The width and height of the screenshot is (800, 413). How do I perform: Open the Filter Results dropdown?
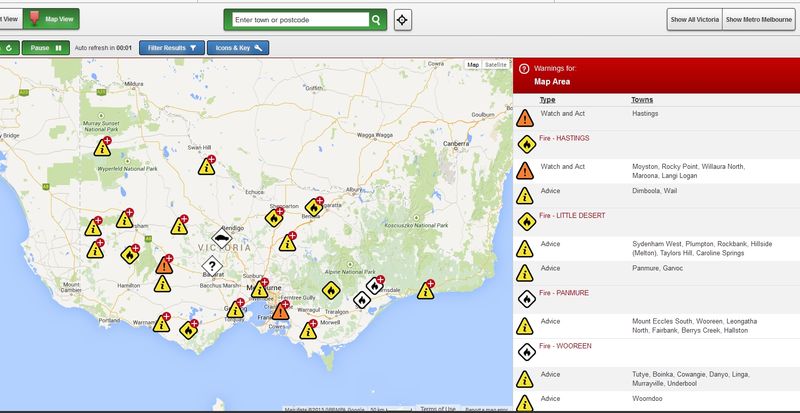click(171, 48)
